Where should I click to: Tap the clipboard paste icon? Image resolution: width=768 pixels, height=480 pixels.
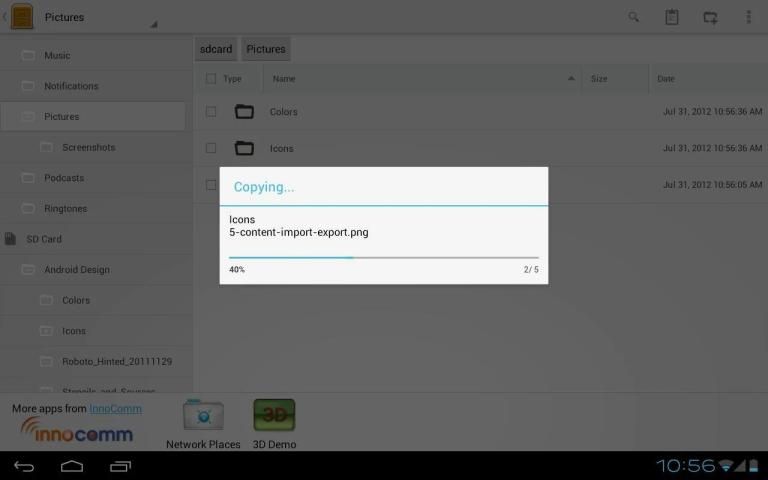tap(672, 17)
